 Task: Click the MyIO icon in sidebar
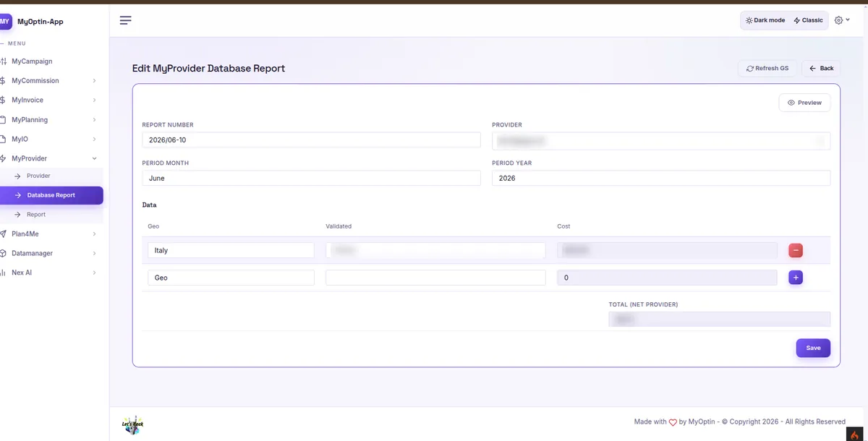(4, 139)
